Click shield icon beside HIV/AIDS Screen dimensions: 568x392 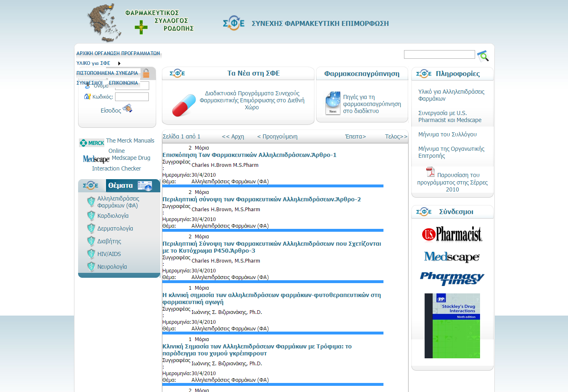[x=91, y=254]
